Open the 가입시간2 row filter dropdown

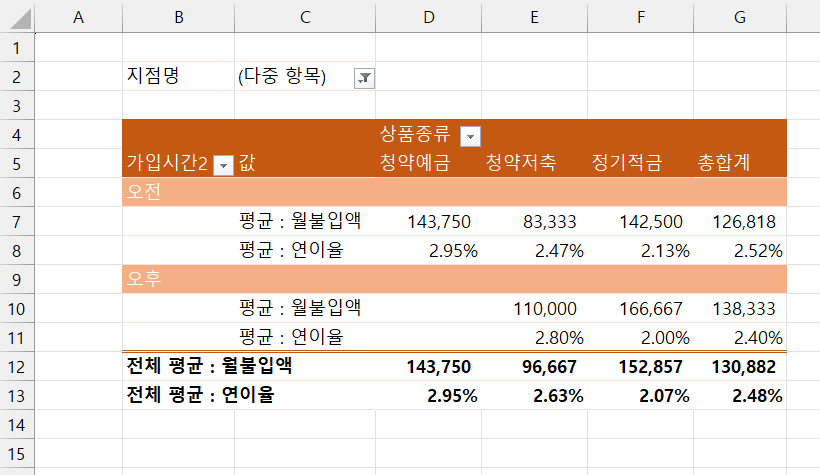click(x=224, y=165)
